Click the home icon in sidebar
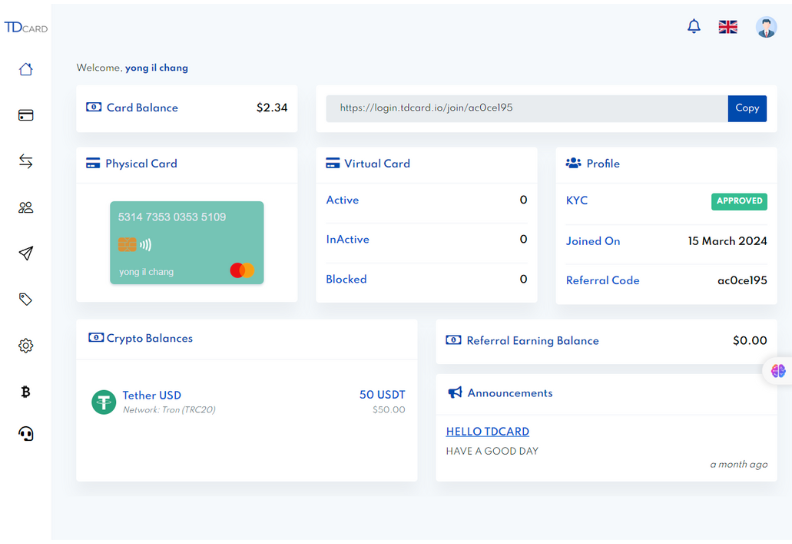This screenshot has height=544, width=792. tap(26, 69)
